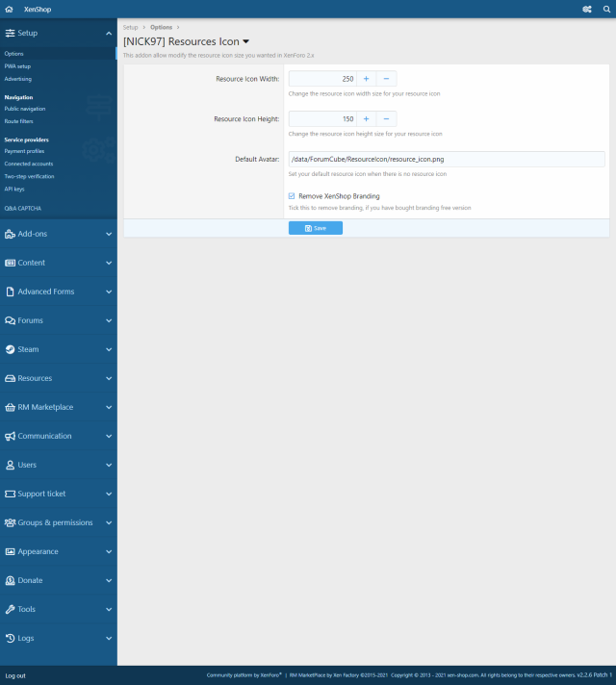Click the Default Avatar path field

tap(446, 159)
